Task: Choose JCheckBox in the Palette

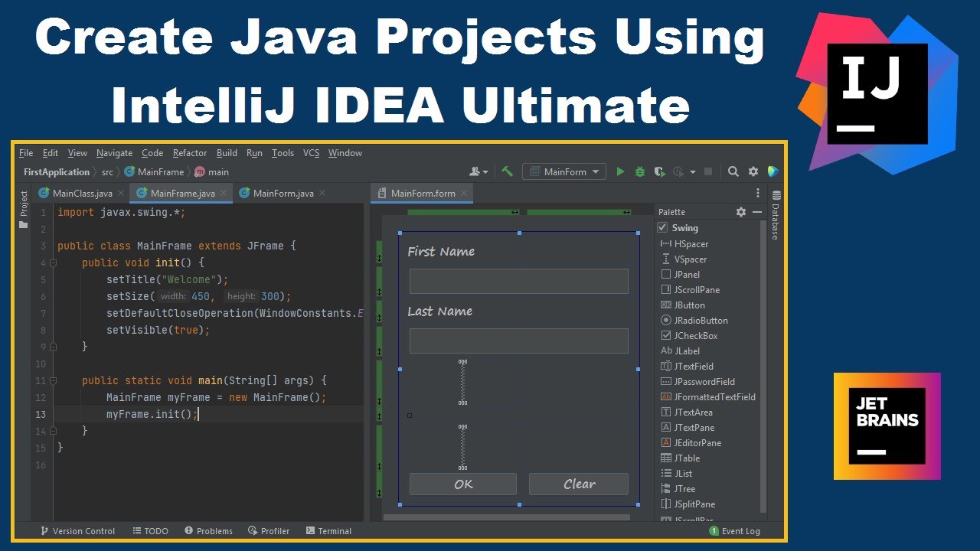Action: click(x=689, y=336)
